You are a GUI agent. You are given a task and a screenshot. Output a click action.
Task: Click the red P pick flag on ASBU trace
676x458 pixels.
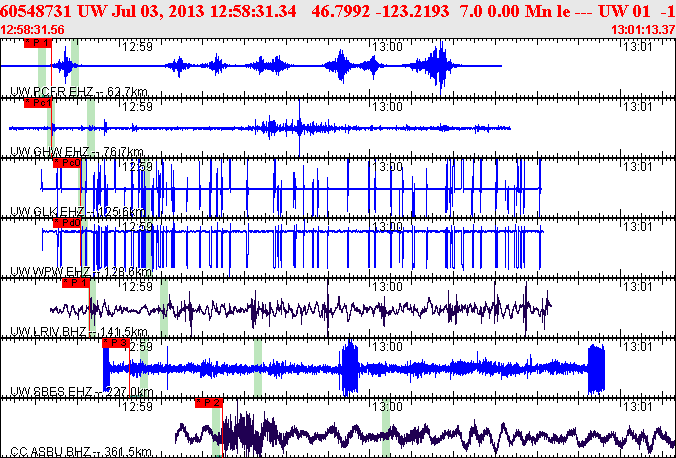(x=208, y=402)
